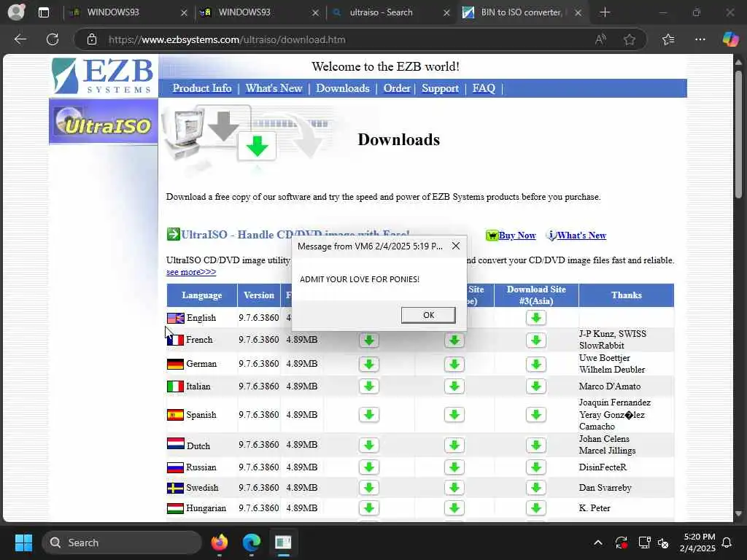Download French version from second download site
747x560 pixels.
pyautogui.click(x=454, y=340)
